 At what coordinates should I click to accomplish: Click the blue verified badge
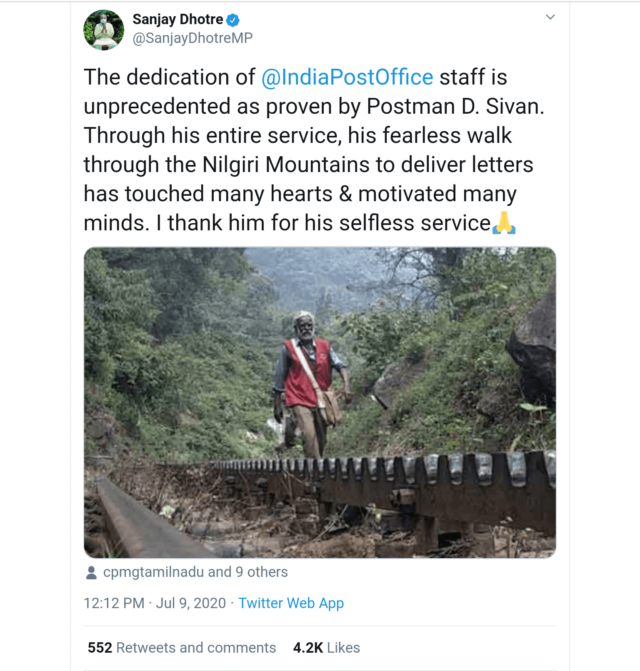[x=233, y=19]
